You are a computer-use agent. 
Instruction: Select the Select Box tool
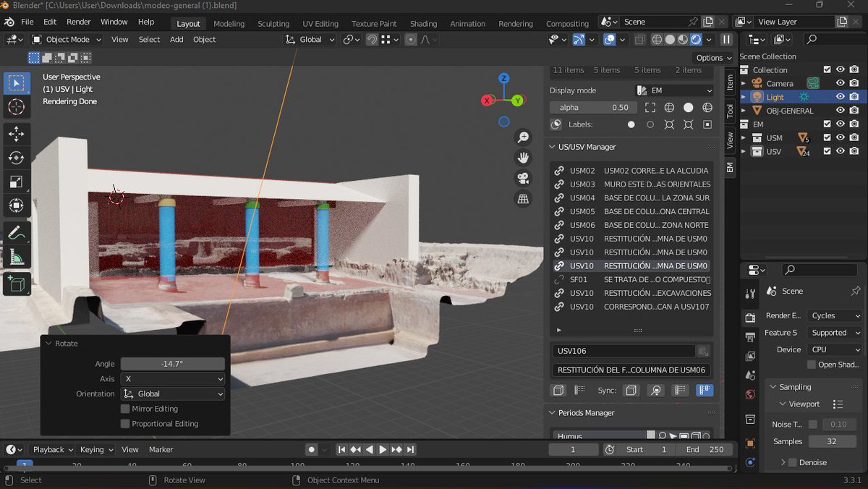tap(16, 83)
